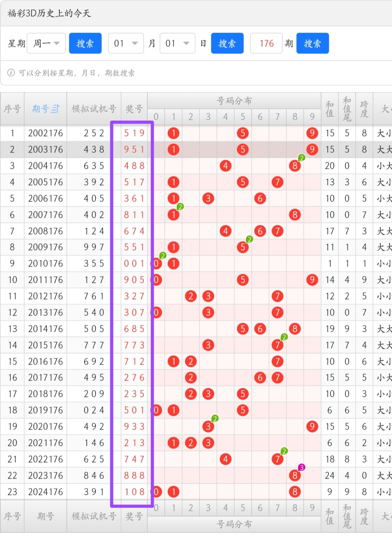This screenshot has height=536, width=392.
Task: Open the 周一 weekday dropdown
Action: (x=46, y=44)
